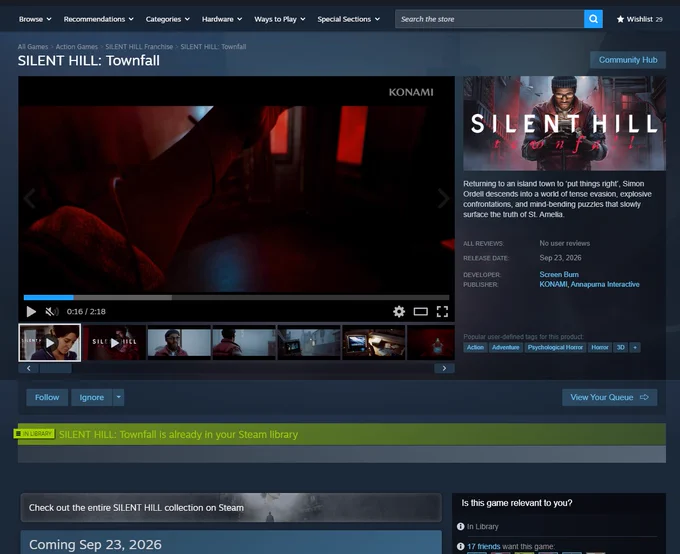The width and height of the screenshot is (680, 554).
Task: Open Annapurna Interactive publisher page
Action: click(x=605, y=284)
